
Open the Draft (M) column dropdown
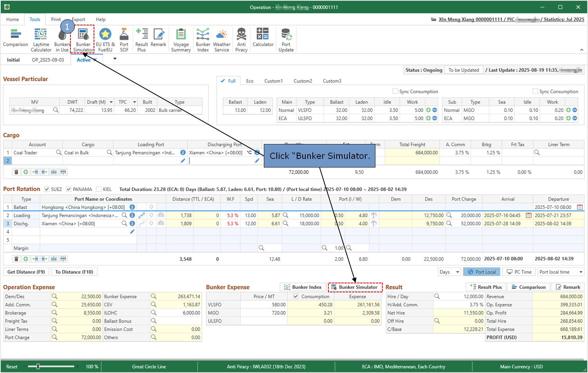(111, 102)
